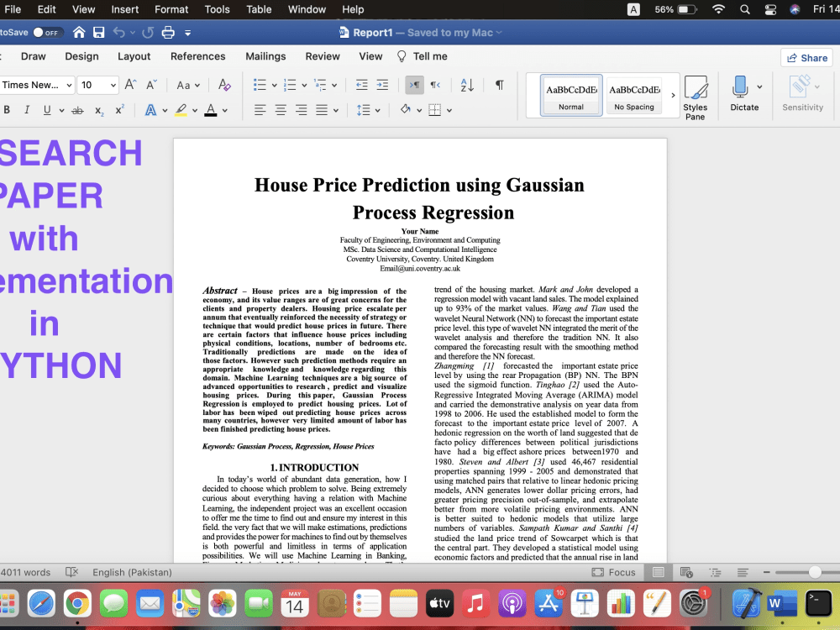
Task: Increase font size with larger A icon
Action: pos(131,85)
